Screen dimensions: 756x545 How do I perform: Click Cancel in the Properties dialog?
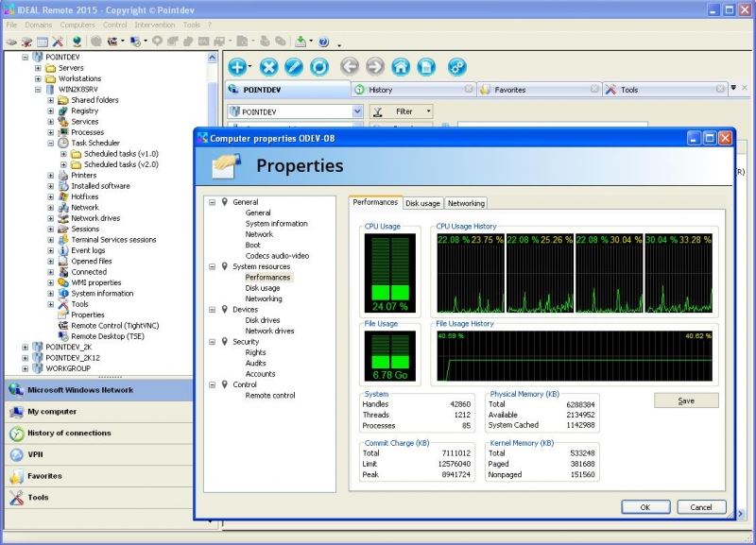pyautogui.click(x=701, y=507)
